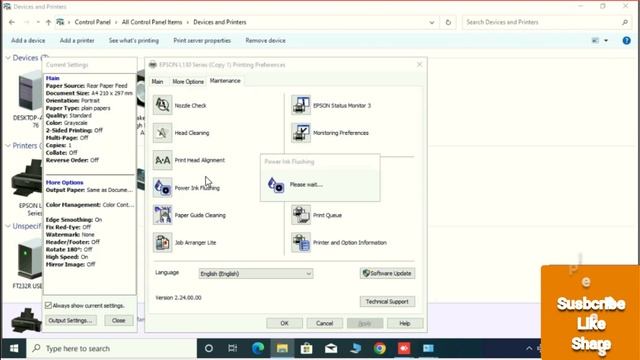Image resolution: width=640 pixels, height=360 pixels.
Task: Click Remove device
Action: coord(266,40)
